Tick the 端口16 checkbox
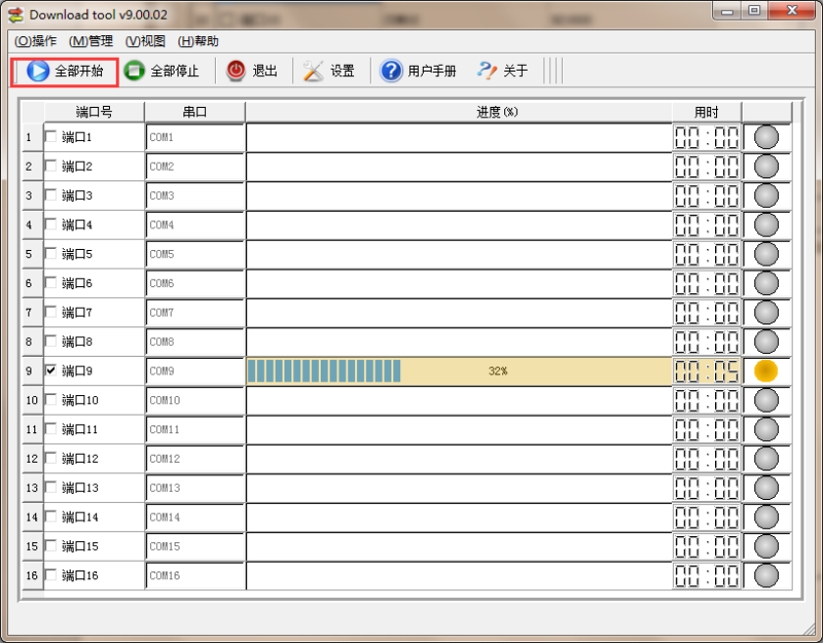 pyautogui.click(x=51, y=575)
